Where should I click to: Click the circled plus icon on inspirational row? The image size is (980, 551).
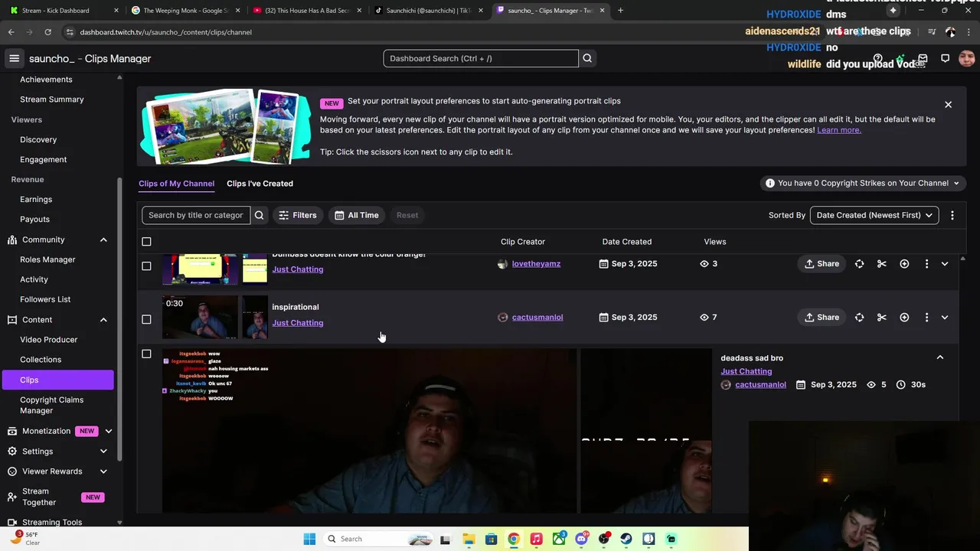(904, 317)
